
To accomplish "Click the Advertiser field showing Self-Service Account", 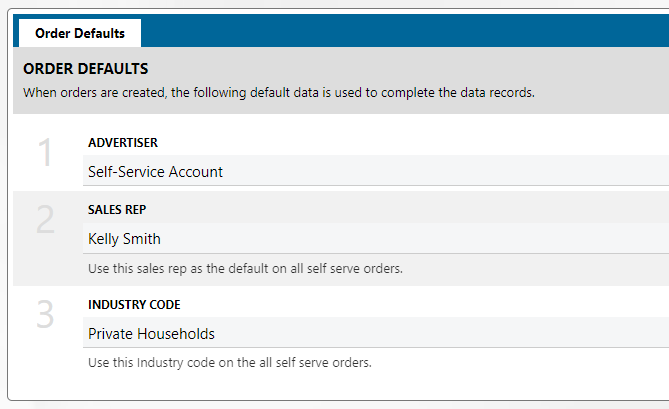I will [x=375, y=171].
